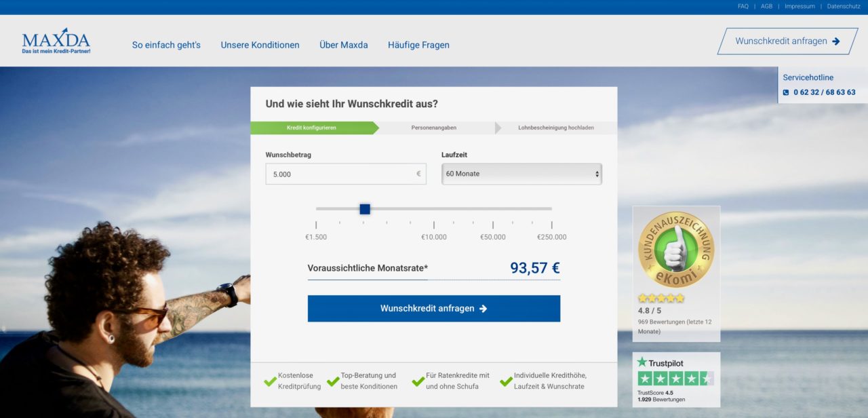
Task: Click the 1.929 Bewertungen Trustpilot text
Action: pyautogui.click(x=661, y=400)
